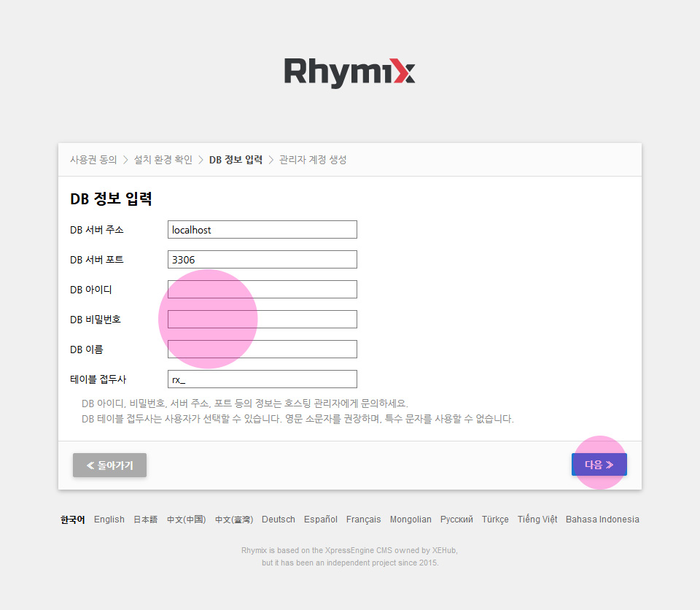Image resolution: width=700 pixels, height=610 pixels.
Task: Click the footer text mentioning XpressEngine CMS
Action: [x=349, y=551]
